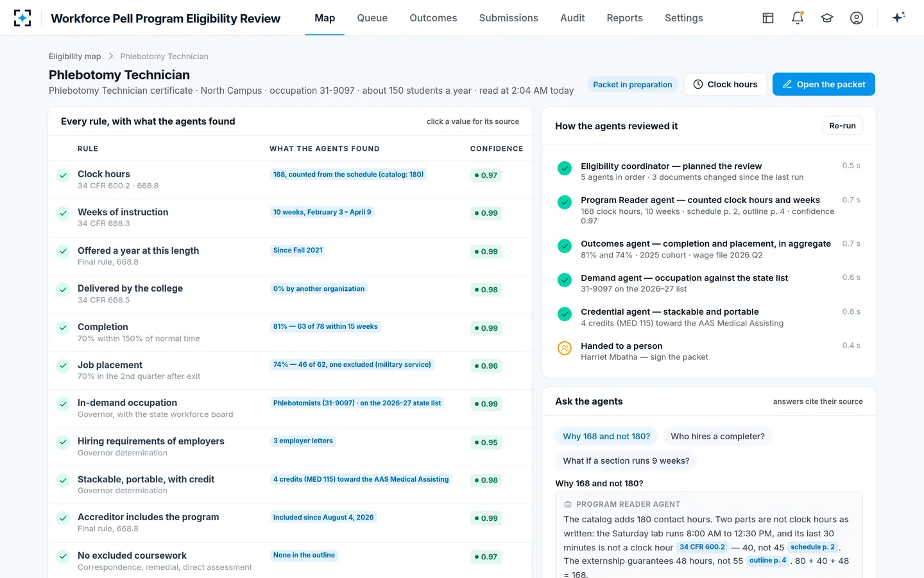Open the 'outline p. 4' citation chip
The width and height of the screenshot is (924, 578).
pyautogui.click(x=767, y=561)
